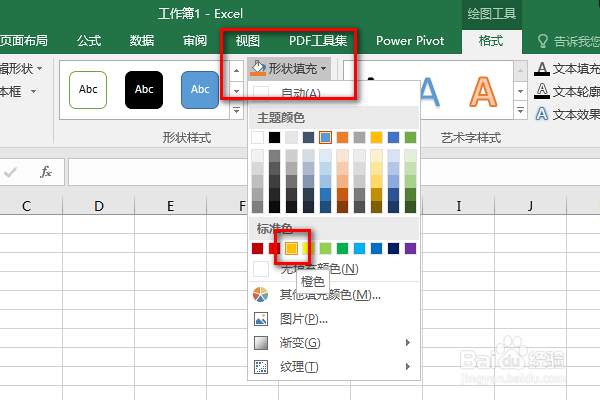Open the PDF工具集 tab
The image size is (600, 400).
point(318,41)
